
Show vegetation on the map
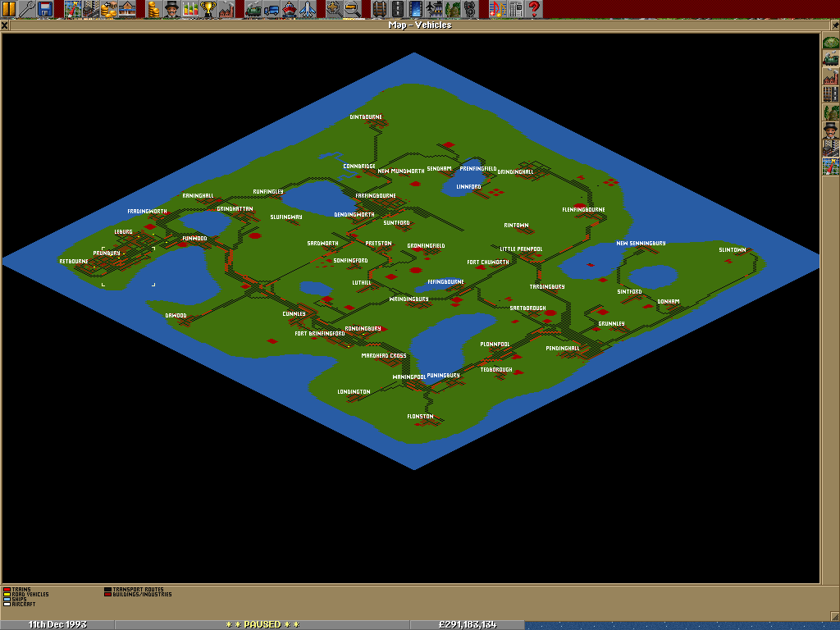click(830, 112)
